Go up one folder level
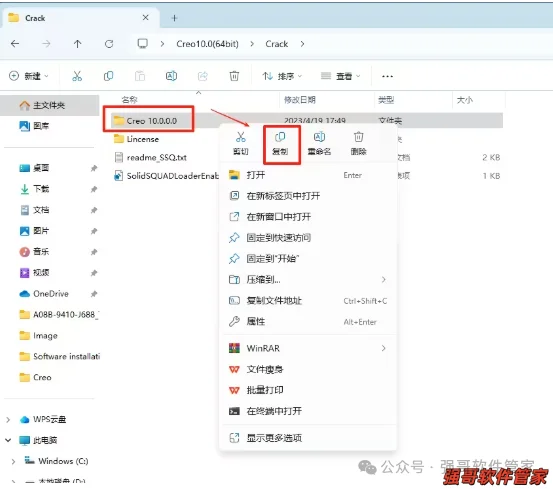 tap(77, 44)
